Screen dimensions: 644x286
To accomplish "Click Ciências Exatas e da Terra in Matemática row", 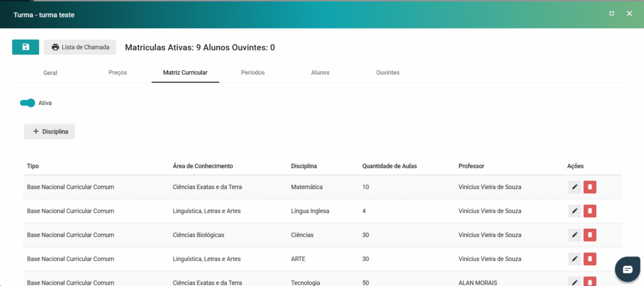I will coord(208,187).
